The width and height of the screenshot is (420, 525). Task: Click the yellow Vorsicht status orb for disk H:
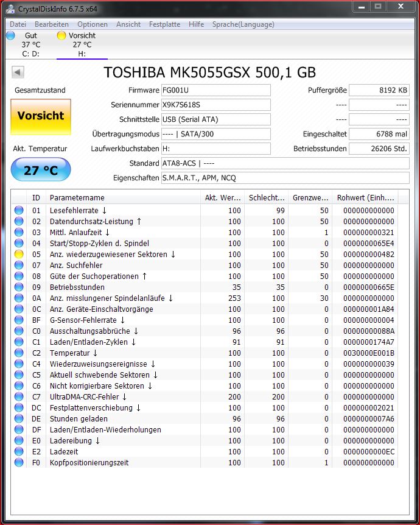click(61, 35)
